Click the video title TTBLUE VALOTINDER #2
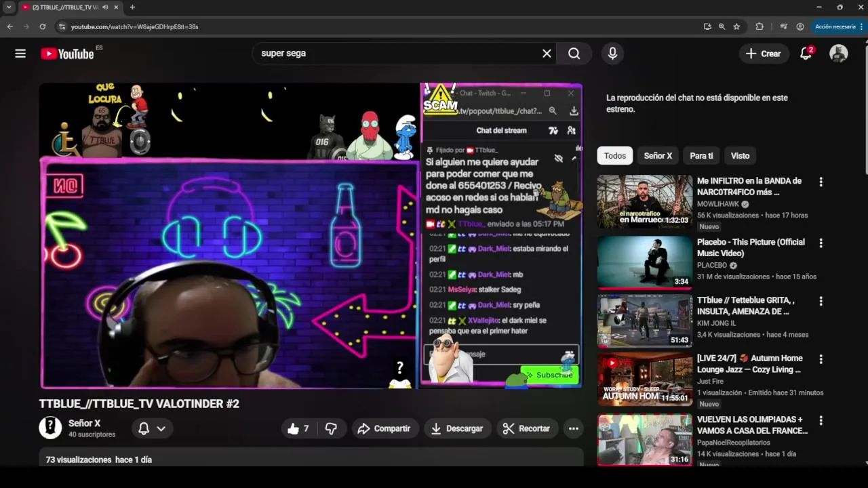 (139, 404)
